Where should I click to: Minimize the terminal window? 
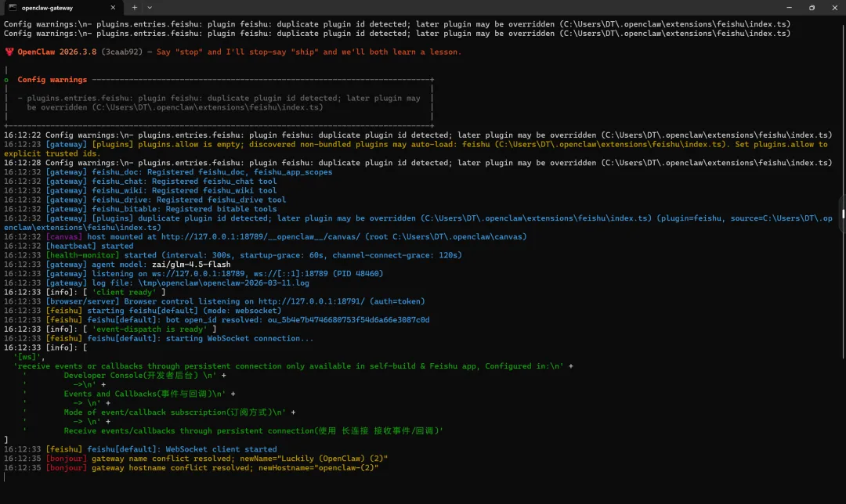click(789, 8)
